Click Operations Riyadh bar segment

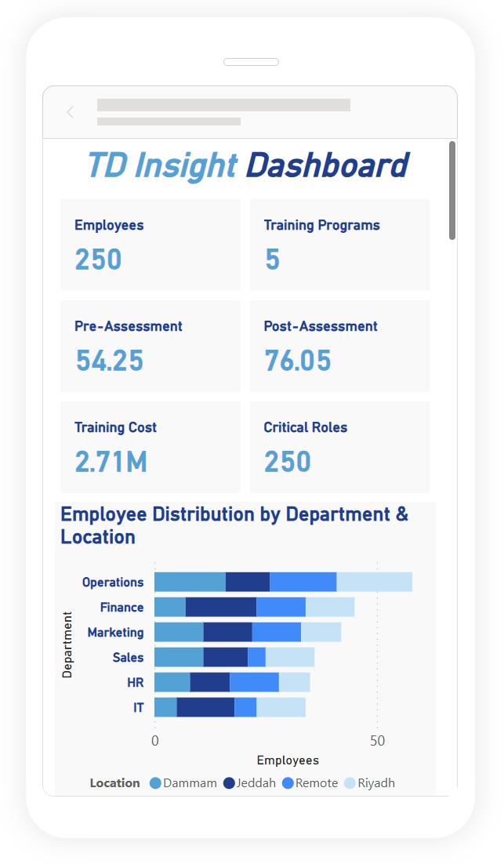coord(375,582)
